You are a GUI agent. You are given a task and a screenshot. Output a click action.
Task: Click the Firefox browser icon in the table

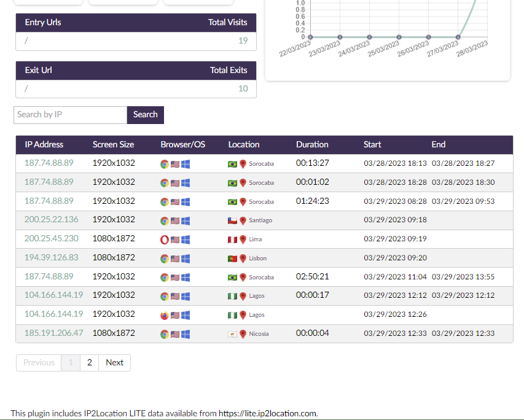pos(165,315)
